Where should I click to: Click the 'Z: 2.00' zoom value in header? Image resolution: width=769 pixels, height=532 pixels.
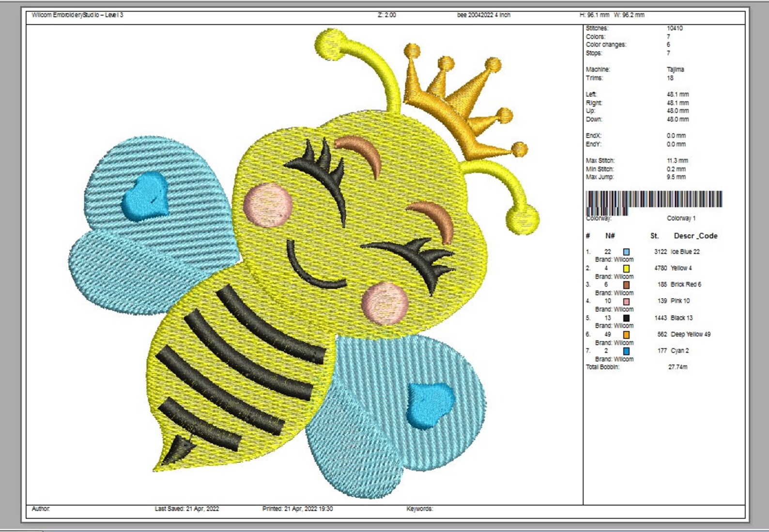(387, 15)
